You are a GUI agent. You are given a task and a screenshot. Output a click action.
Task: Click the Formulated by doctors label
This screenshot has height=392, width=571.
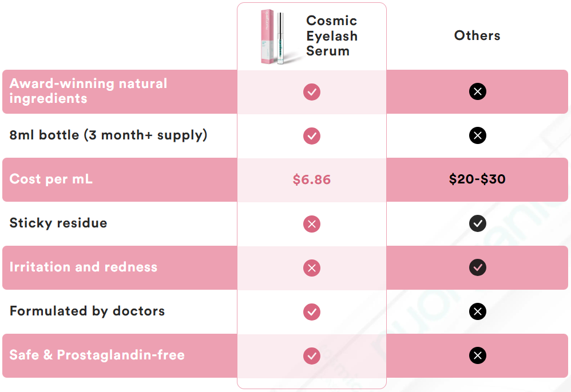click(87, 311)
